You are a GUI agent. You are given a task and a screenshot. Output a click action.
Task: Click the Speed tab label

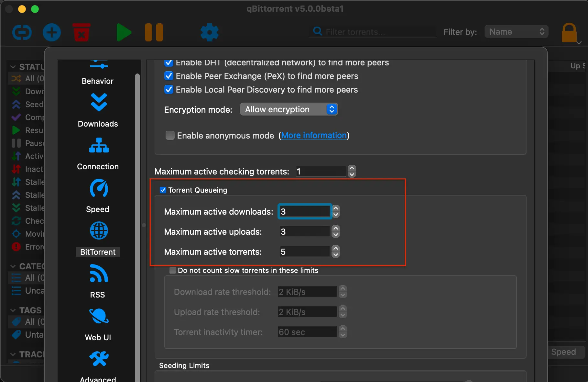(98, 209)
